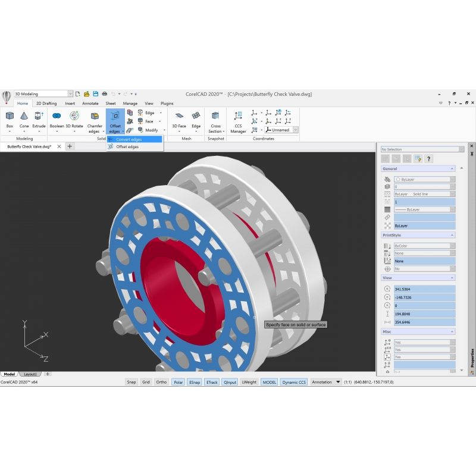Switch to the 2D Drafting ribbon tab

pyautogui.click(x=46, y=103)
